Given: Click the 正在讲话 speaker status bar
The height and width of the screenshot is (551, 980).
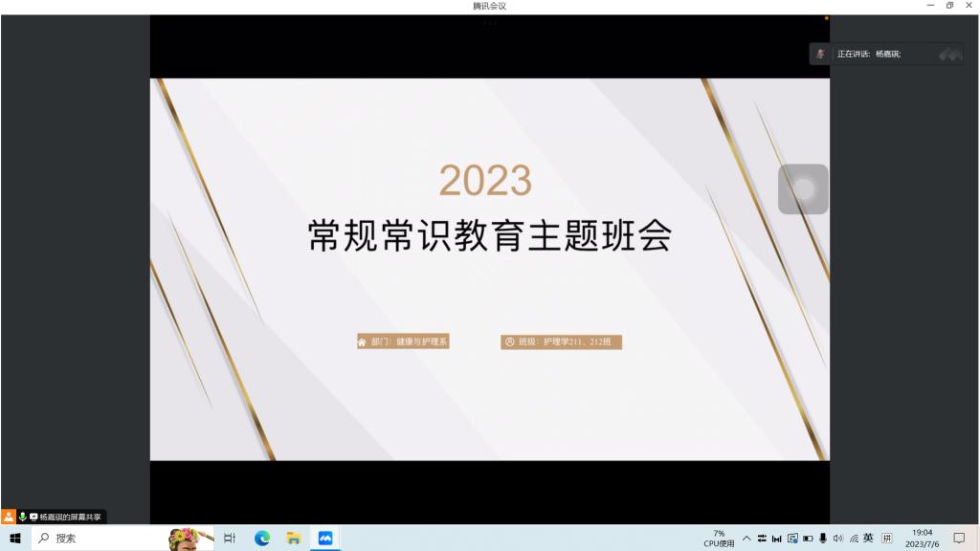Looking at the screenshot, I should [x=885, y=54].
